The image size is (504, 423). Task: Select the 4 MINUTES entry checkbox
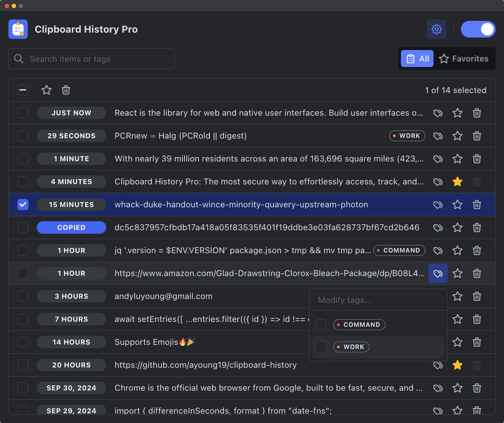point(23,182)
